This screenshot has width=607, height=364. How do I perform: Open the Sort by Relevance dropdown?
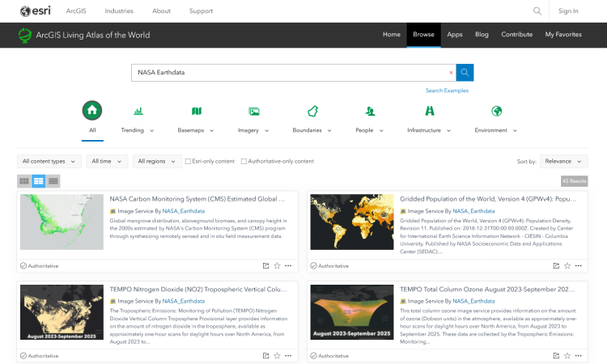tap(563, 161)
